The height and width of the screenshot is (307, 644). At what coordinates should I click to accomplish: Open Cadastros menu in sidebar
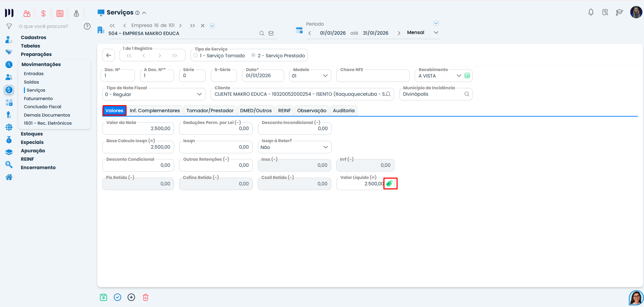click(34, 37)
